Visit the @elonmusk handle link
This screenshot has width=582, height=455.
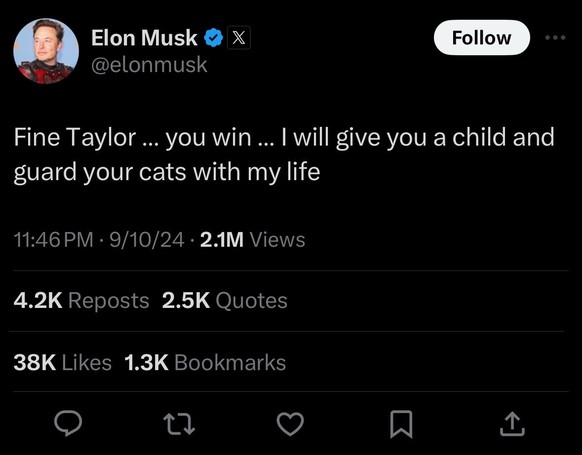point(149,65)
